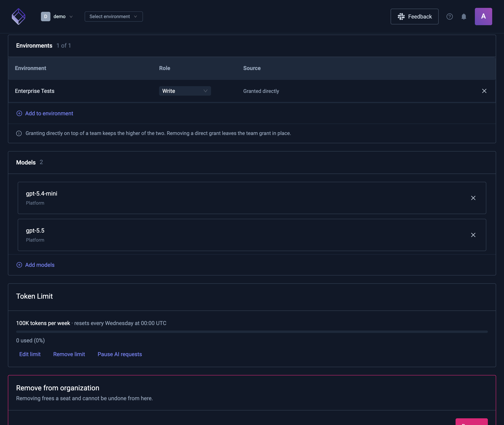Select the Source column header
Screen dimensions: 504x425
(252, 68)
